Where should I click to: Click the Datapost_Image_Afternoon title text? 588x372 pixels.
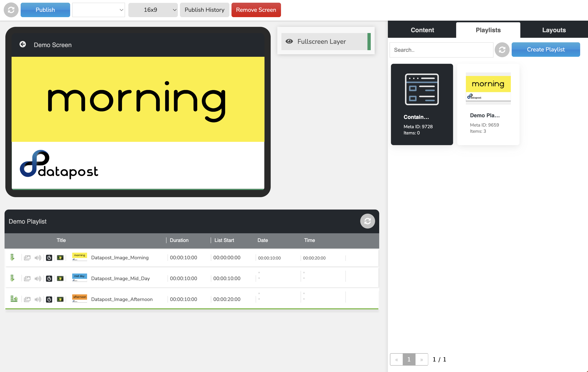click(122, 299)
